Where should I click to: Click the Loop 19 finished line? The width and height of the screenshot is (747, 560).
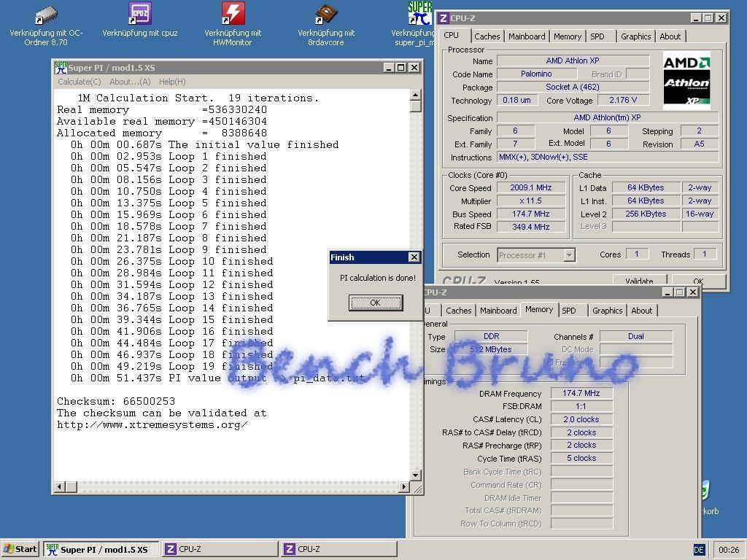coord(171,366)
